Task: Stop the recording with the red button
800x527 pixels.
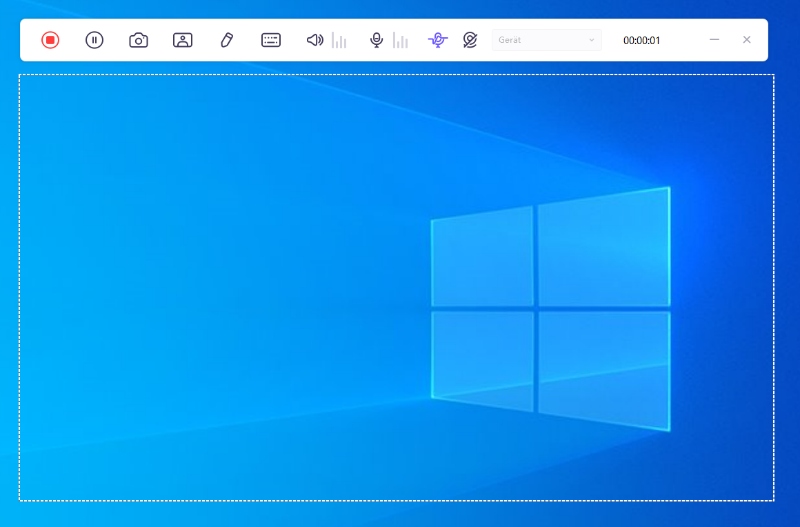Action: (50, 40)
